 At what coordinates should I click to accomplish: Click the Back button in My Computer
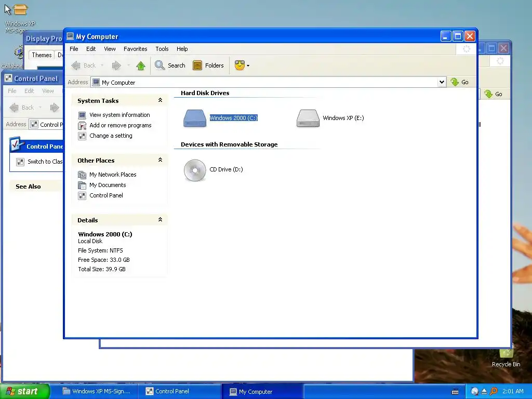click(84, 65)
